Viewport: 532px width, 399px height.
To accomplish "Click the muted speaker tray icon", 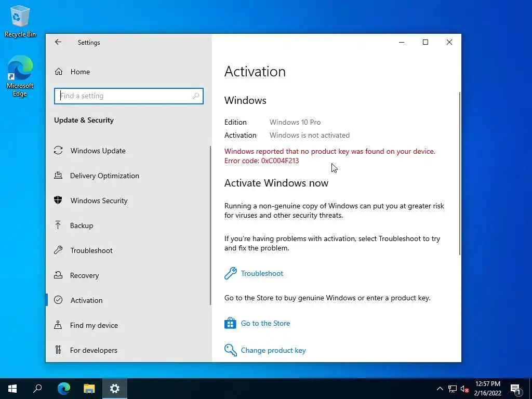I will tap(465, 389).
